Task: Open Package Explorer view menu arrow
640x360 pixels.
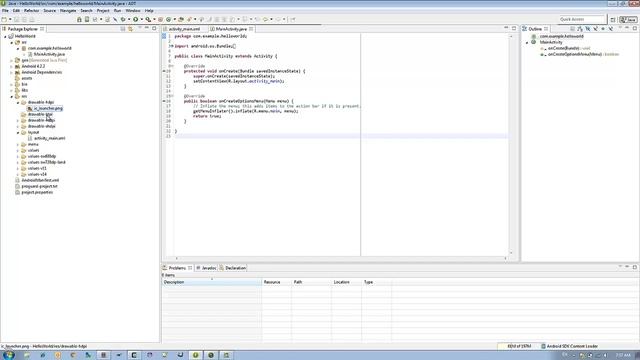Action: coord(140,28)
